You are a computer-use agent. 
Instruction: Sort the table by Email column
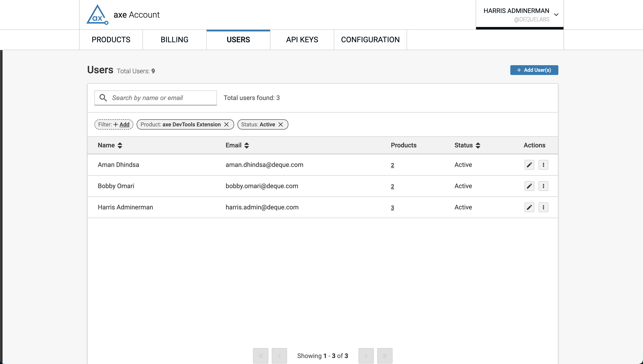click(x=246, y=145)
